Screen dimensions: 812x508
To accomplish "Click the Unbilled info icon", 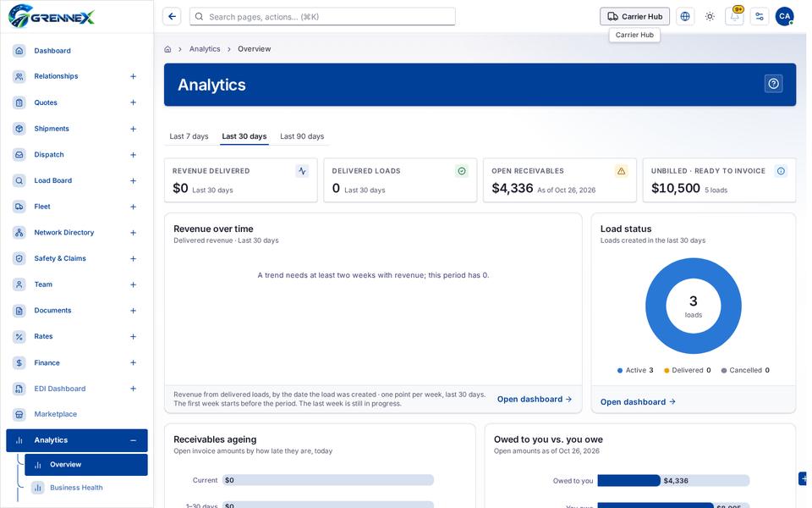I will coord(781,171).
